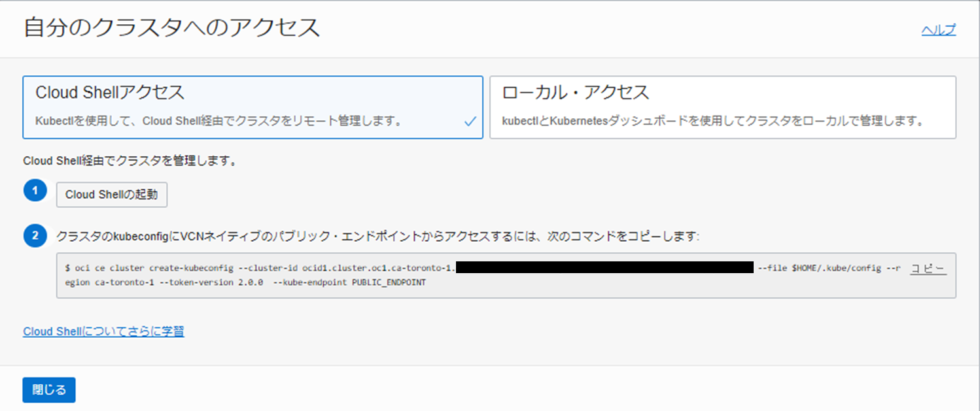Copy the command with the コピー link
The width and height of the screenshot is (980, 411).
pos(928,269)
